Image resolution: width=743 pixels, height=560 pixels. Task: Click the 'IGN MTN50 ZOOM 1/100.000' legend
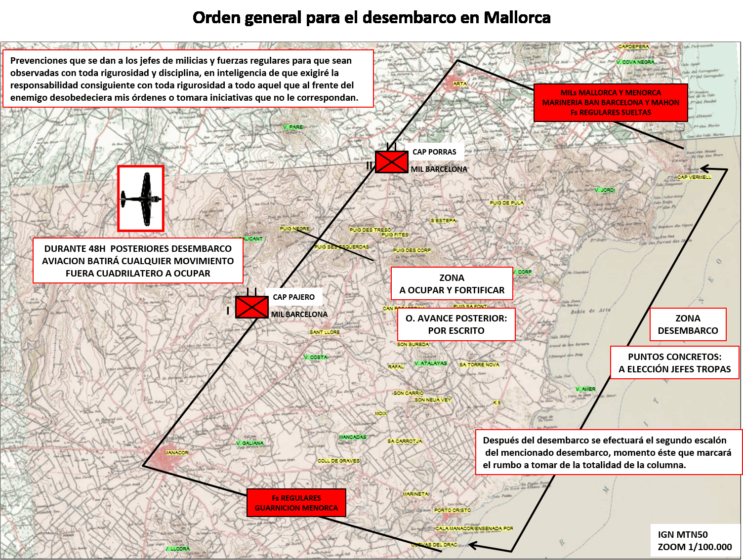click(x=695, y=540)
